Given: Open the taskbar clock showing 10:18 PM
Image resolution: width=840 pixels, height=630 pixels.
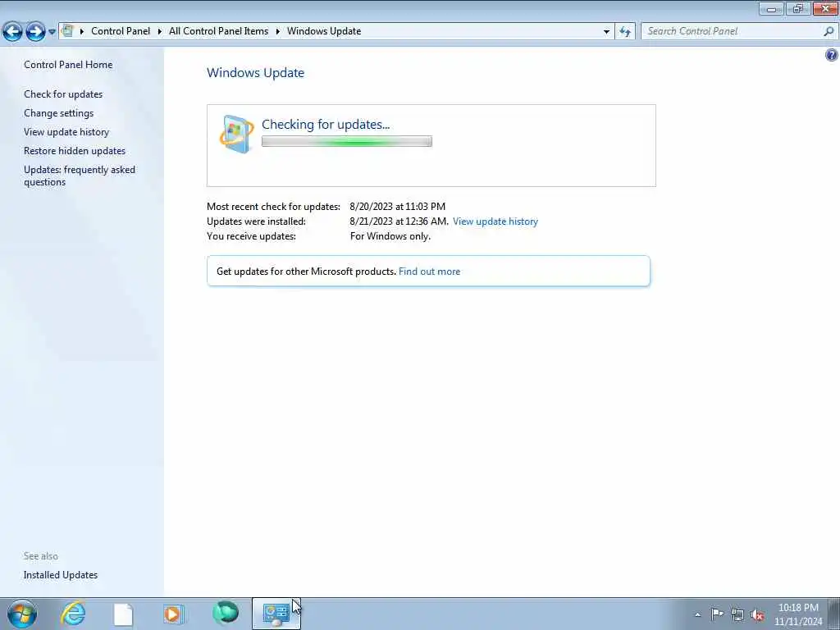Looking at the screenshot, I should [x=798, y=614].
